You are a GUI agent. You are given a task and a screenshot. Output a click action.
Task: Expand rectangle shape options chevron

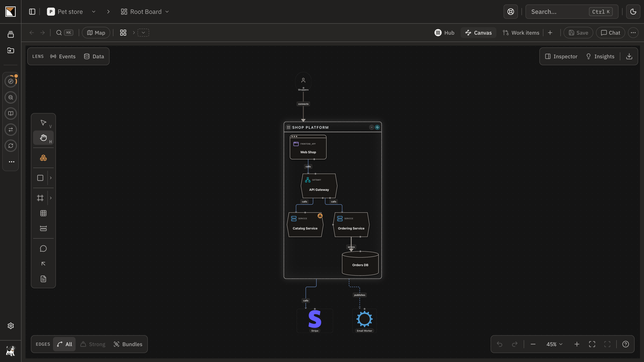coord(51,178)
